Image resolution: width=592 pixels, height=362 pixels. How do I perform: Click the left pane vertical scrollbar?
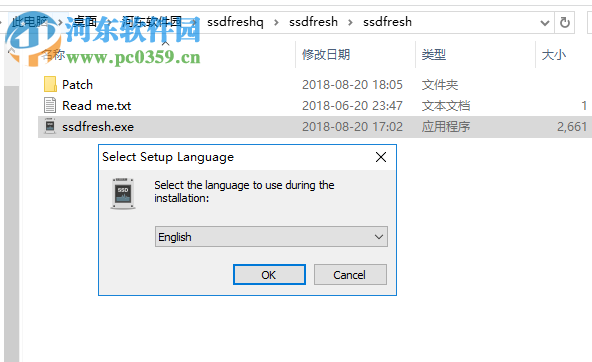(12, 223)
